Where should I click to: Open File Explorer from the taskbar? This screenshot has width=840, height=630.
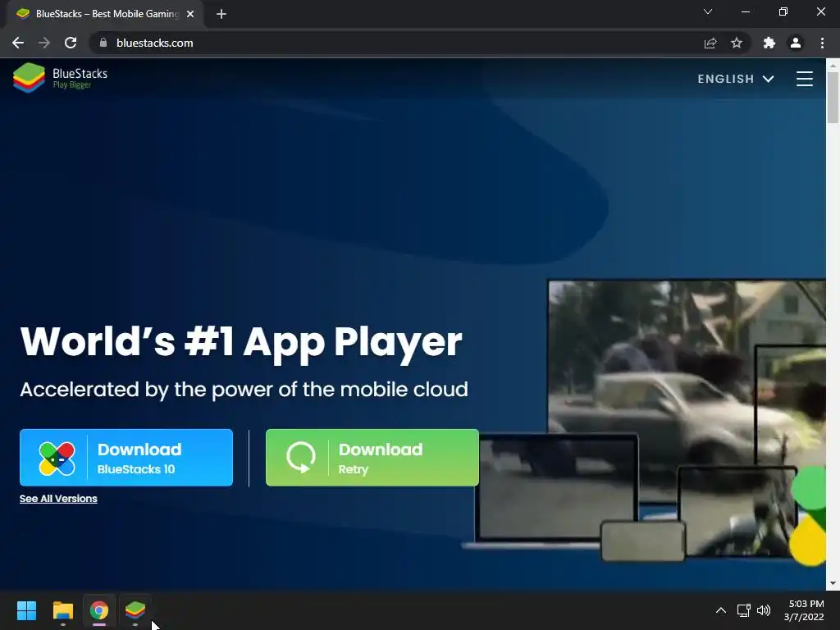pos(62,610)
